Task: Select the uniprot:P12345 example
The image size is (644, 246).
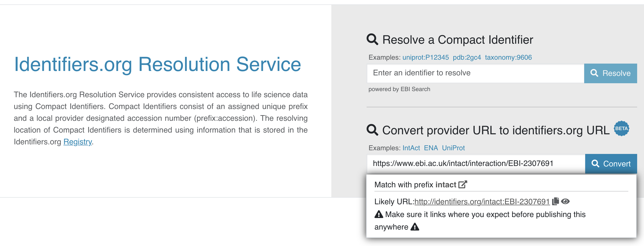Action: click(x=425, y=57)
